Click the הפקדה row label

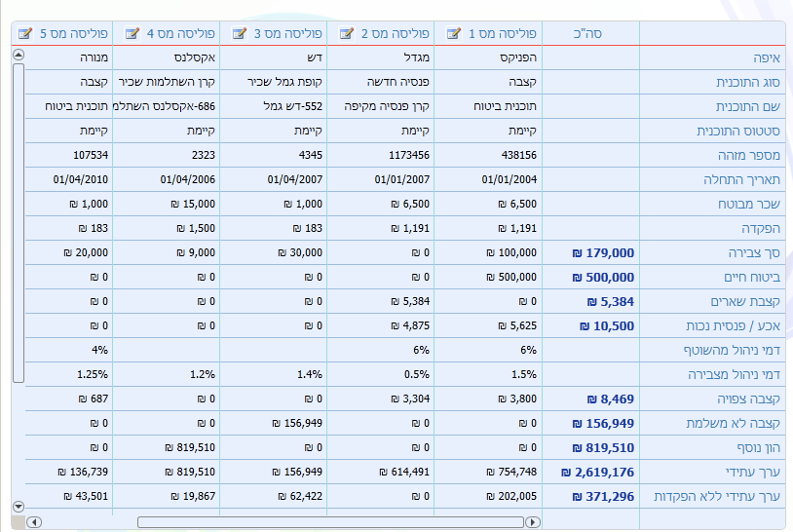(x=761, y=229)
